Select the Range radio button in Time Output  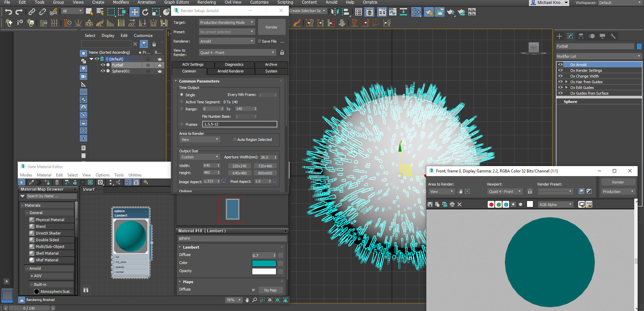tap(182, 109)
